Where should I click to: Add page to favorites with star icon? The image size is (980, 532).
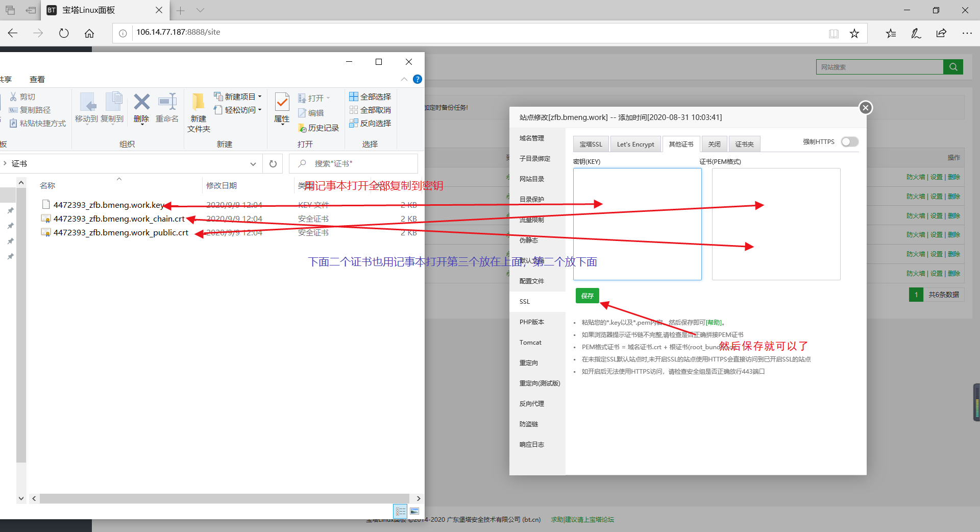coord(854,34)
